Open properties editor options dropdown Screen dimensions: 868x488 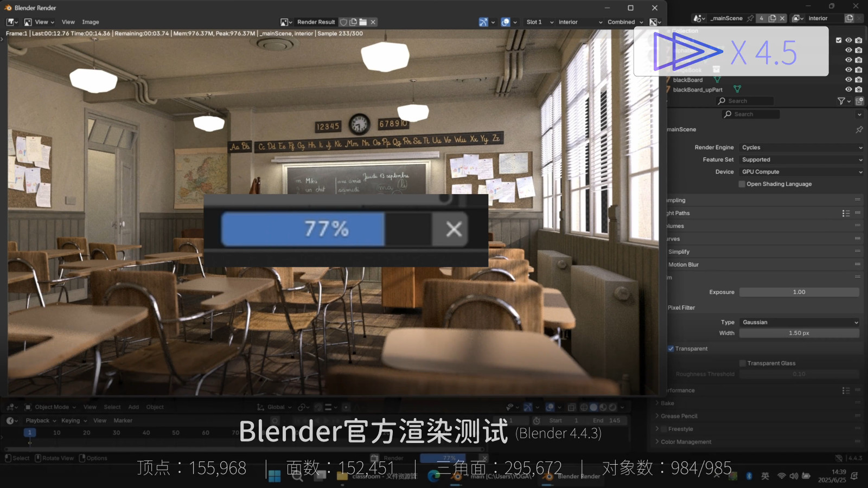click(859, 114)
